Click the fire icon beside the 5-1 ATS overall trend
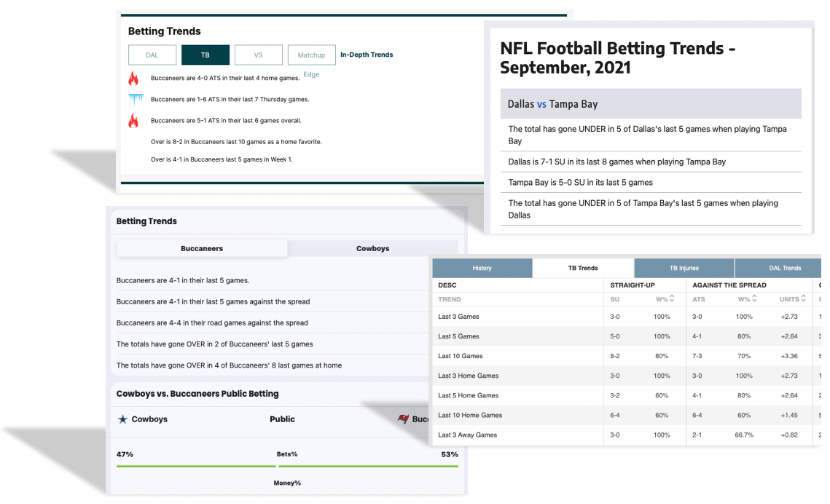Screen dimensions: 830x504 point(134,121)
